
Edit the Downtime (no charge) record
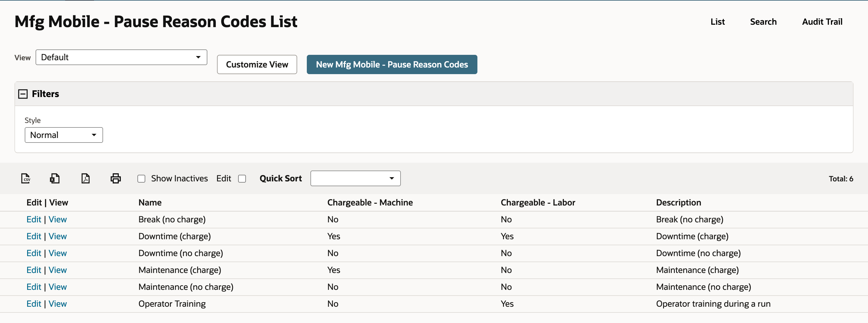(x=34, y=253)
